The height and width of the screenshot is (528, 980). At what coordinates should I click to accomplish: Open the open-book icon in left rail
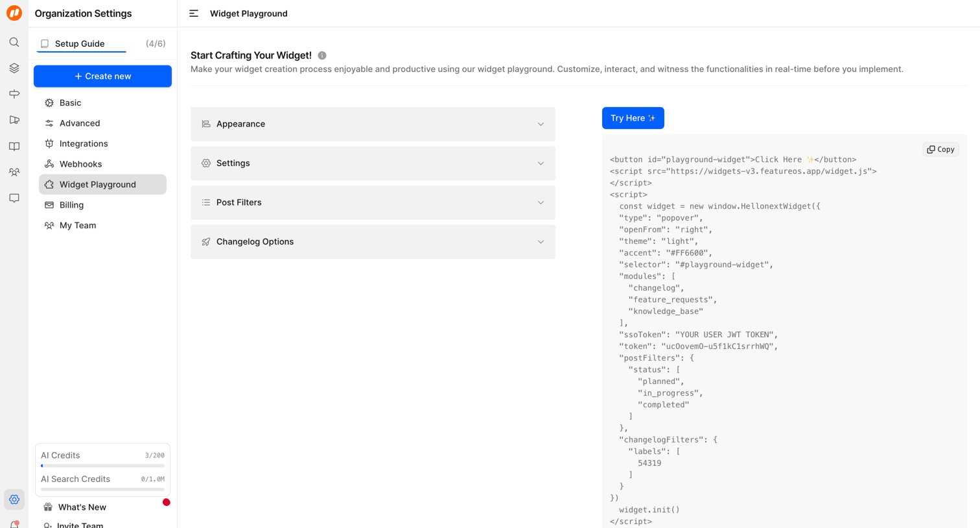pos(14,146)
